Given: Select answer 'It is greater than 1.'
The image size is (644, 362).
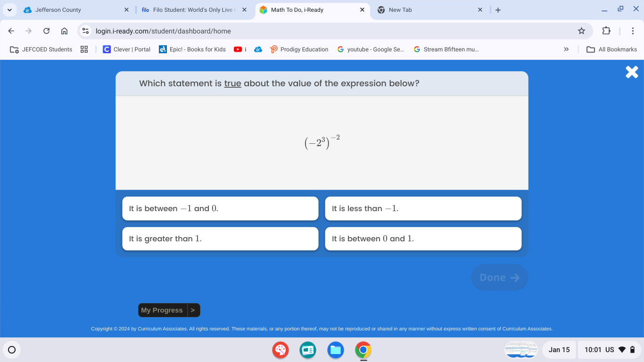Looking at the screenshot, I should pos(220,239).
